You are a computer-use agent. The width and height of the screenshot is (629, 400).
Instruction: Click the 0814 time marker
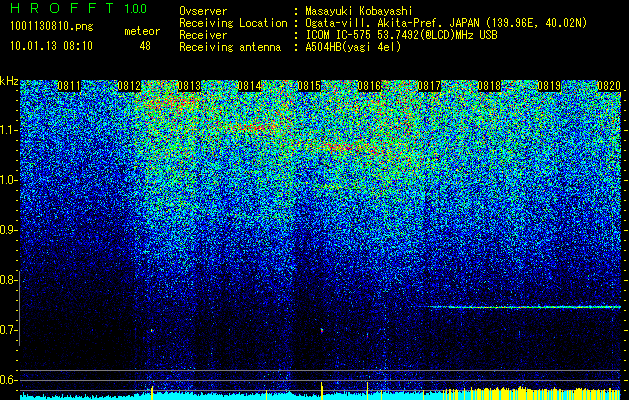coord(249,86)
